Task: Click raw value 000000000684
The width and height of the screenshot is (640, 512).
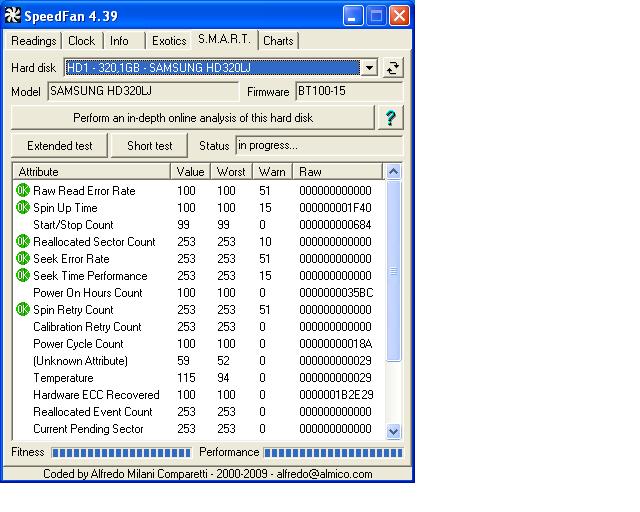Action: pyautogui.click(x=336, y=225)
